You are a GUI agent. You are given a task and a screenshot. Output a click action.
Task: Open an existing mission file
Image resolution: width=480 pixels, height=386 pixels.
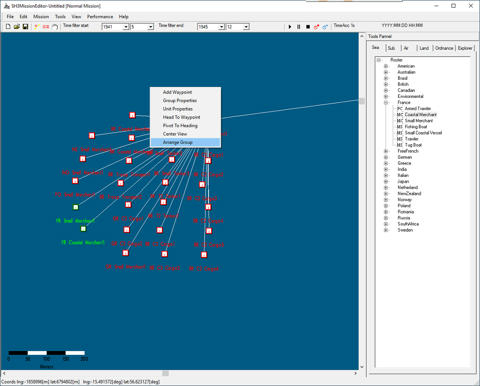pos(17,27)
